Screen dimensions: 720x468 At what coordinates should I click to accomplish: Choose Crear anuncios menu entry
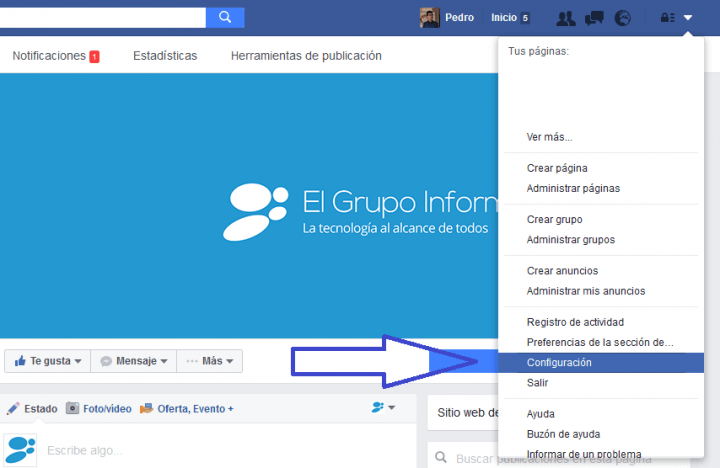tap(562, 271)
